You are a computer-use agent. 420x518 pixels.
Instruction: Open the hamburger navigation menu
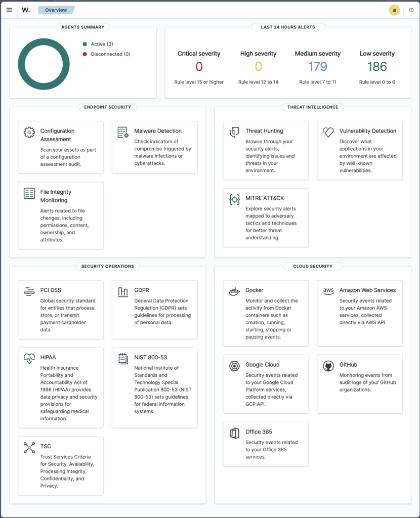[x=9, y=10]
